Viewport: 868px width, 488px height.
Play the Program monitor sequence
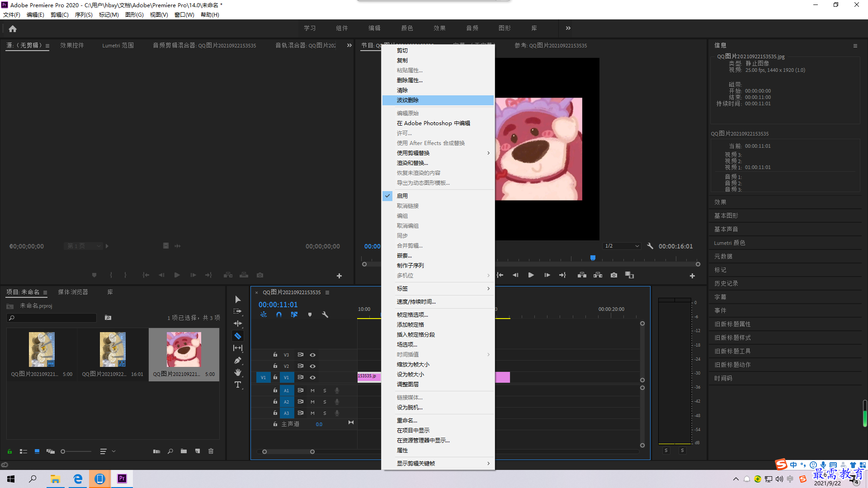pos(531,275)
